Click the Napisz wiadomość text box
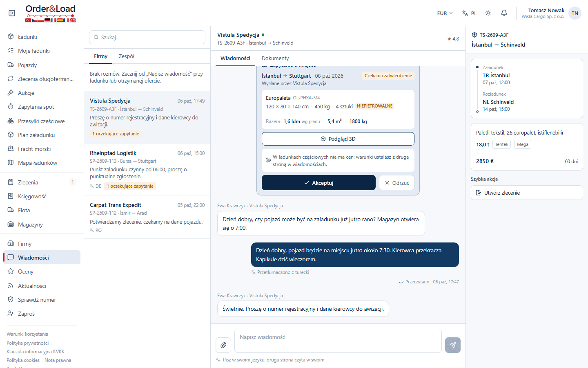Image resolution: width=588 pixels, height=368 pixels. tap(338, 341)
